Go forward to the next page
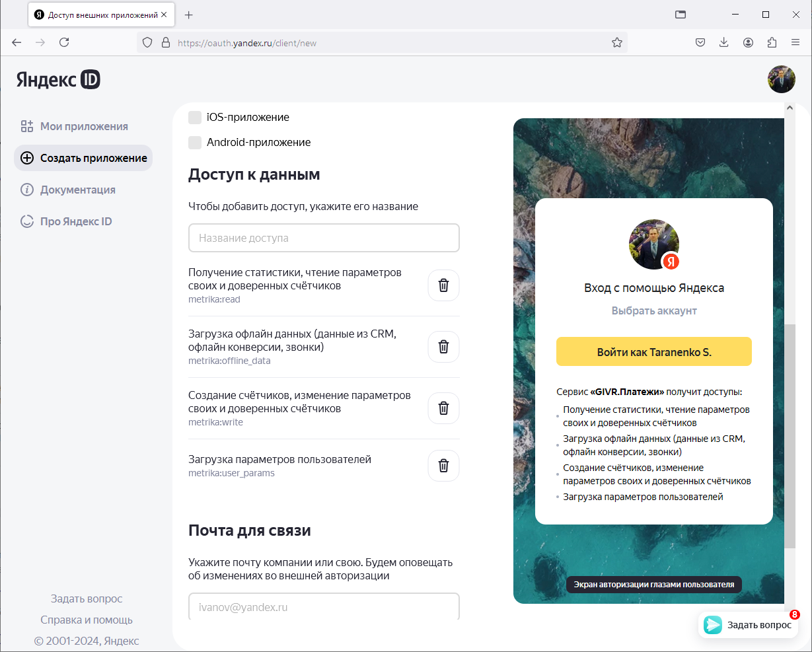This screenshot has height=652, width=812. (40, 42)
